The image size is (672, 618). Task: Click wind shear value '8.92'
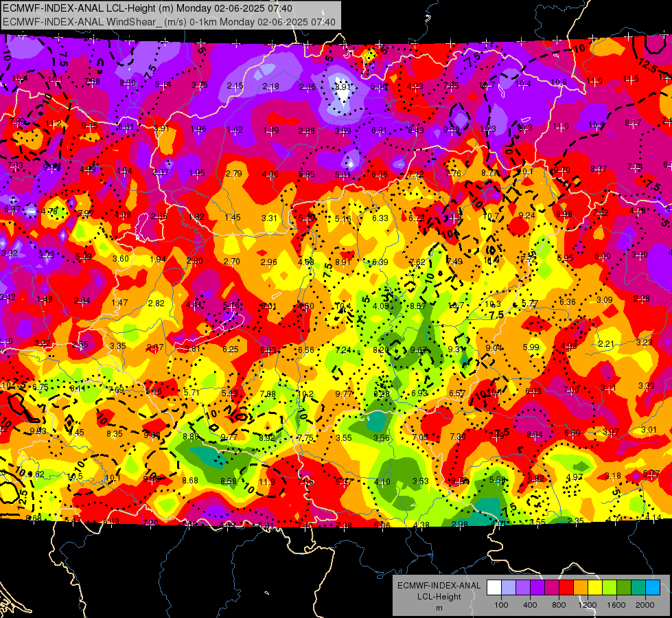point(267,437)
